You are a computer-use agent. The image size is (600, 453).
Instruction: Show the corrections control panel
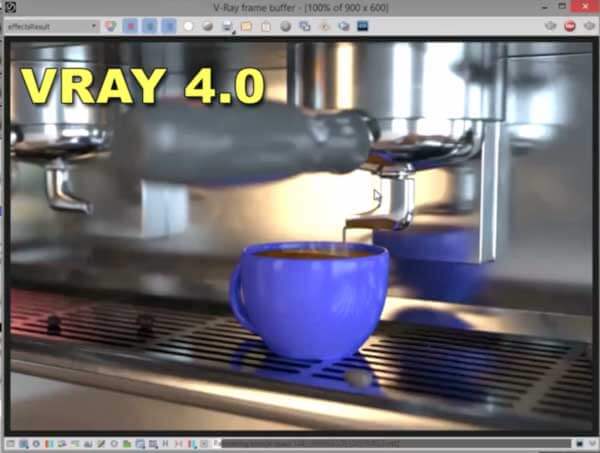[10, 444]
